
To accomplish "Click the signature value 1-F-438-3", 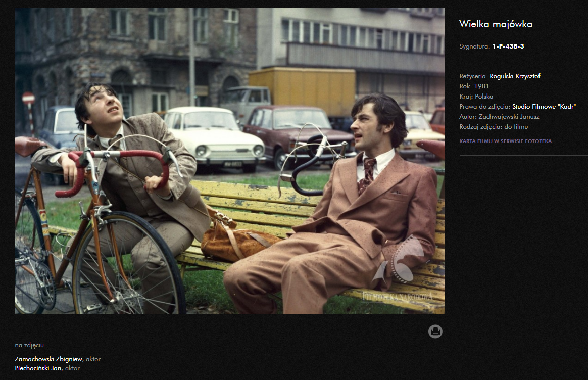I will 508,46.
